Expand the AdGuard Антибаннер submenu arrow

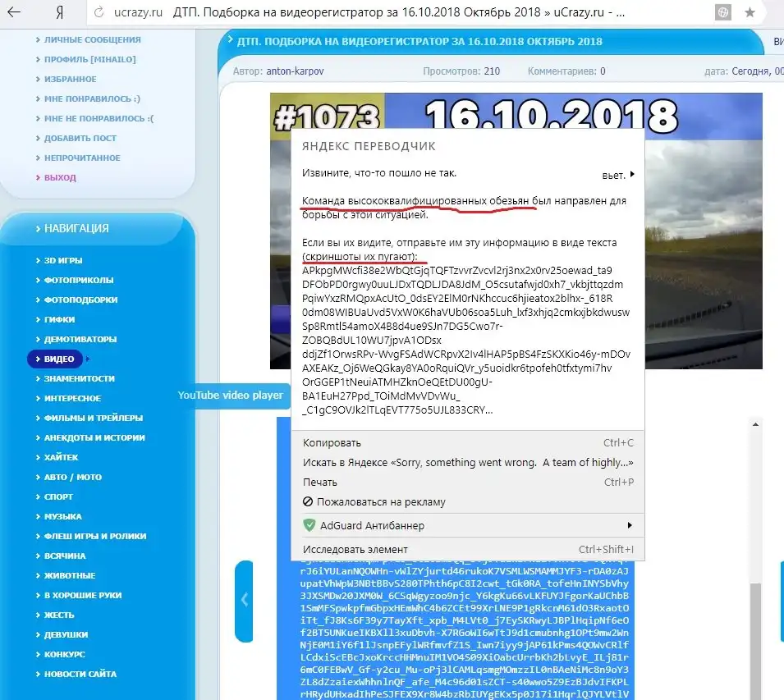coord(630,525)
